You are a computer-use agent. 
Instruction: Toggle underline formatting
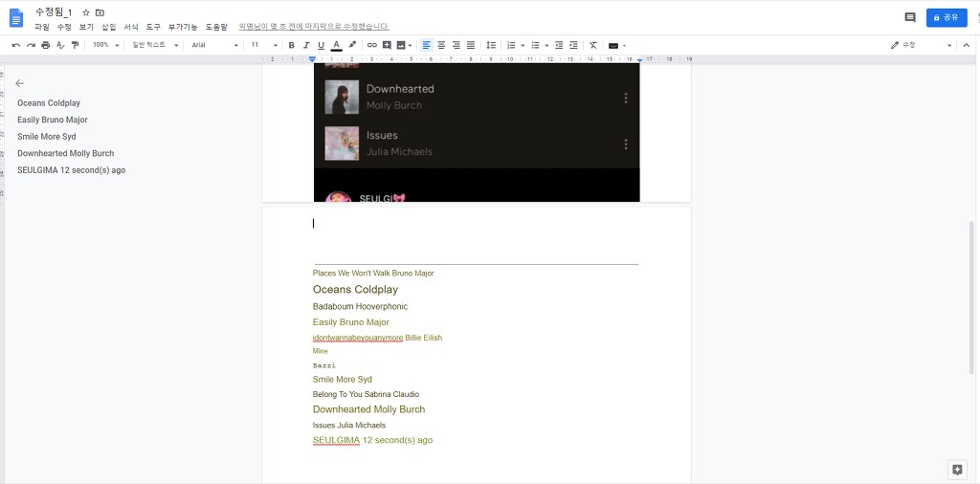point(321,45)
